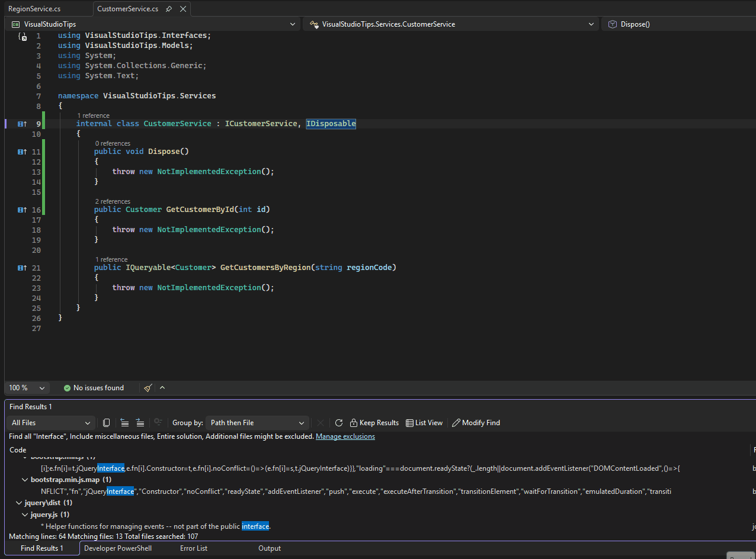Switch to the Developer PowerShell tab
The image size is (756, 559).
(118, 548)
